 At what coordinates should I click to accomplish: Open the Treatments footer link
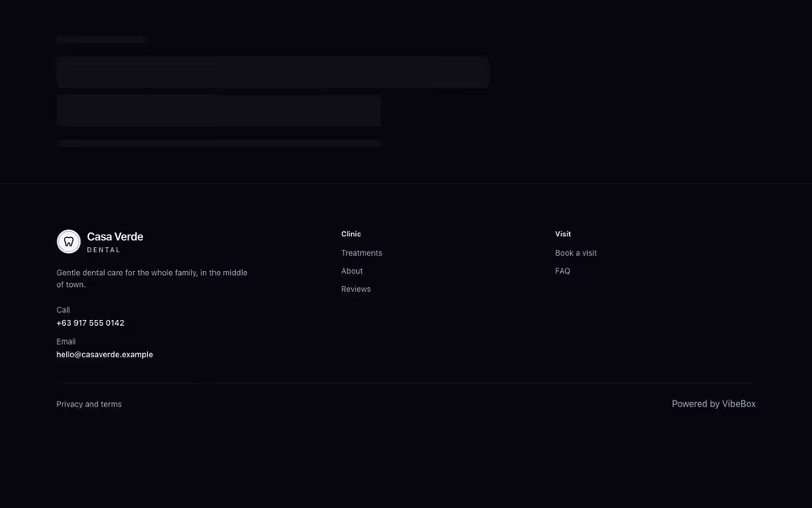(x=361, y=253)
